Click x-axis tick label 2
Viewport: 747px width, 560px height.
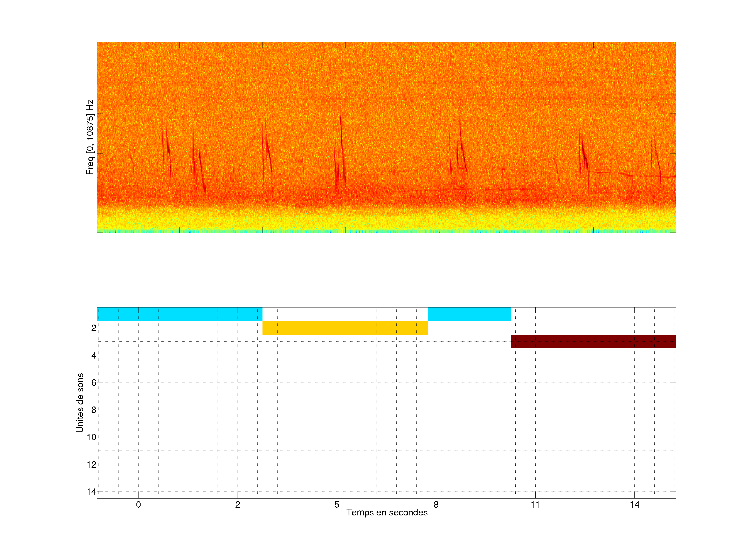coord(238,505)
